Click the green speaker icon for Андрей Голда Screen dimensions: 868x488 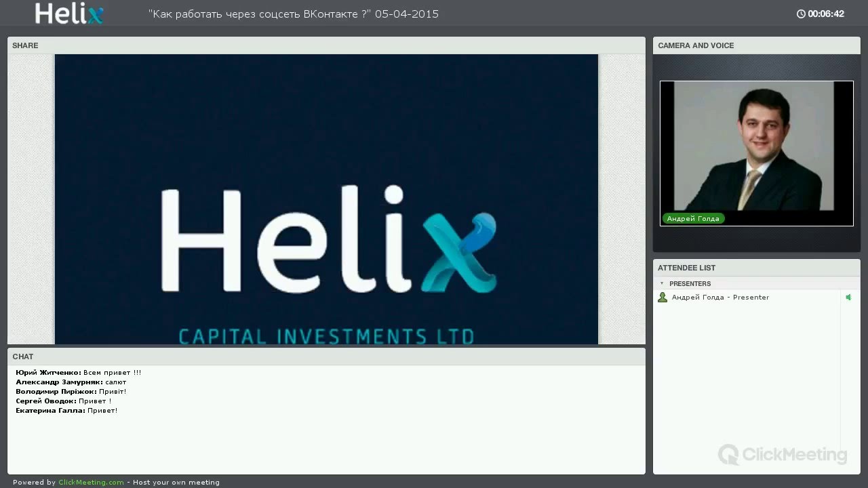848,297
